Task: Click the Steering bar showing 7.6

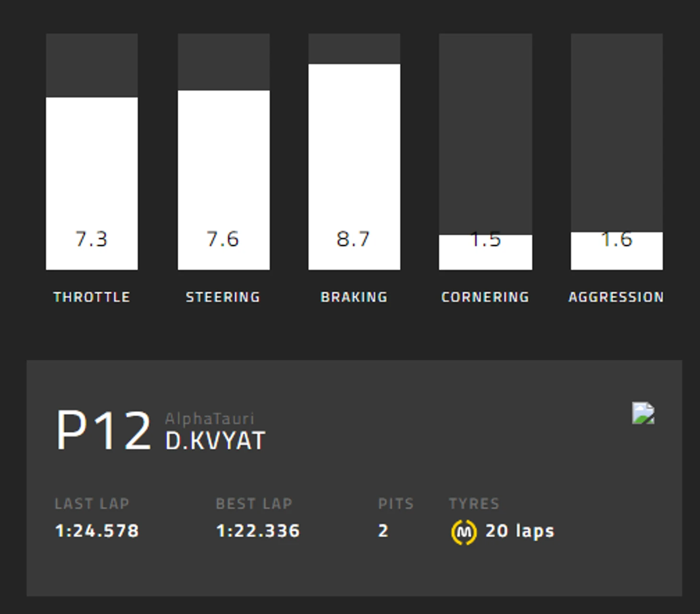Action: tap(223, 180)
